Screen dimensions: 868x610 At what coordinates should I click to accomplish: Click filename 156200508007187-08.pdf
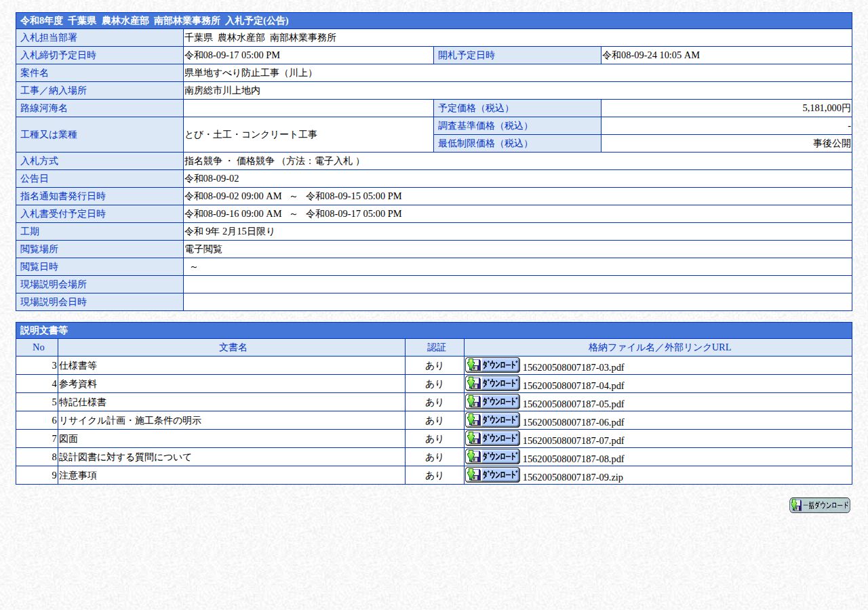coord(573,459)
